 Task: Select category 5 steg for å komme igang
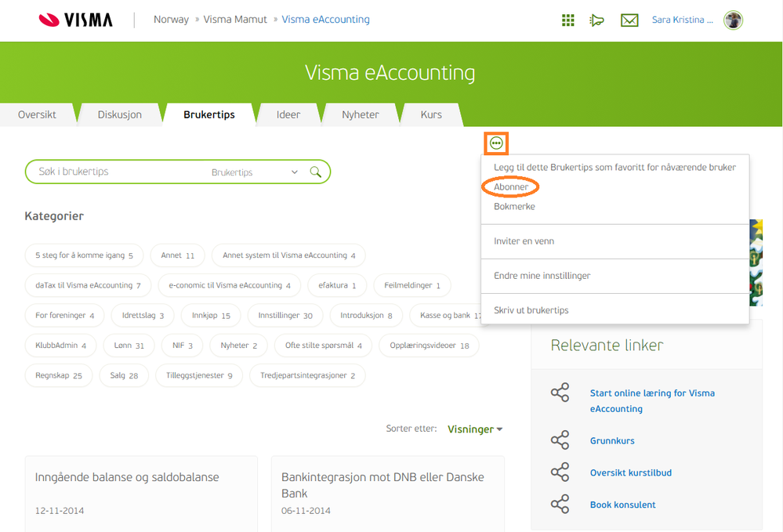pos(84,255)
